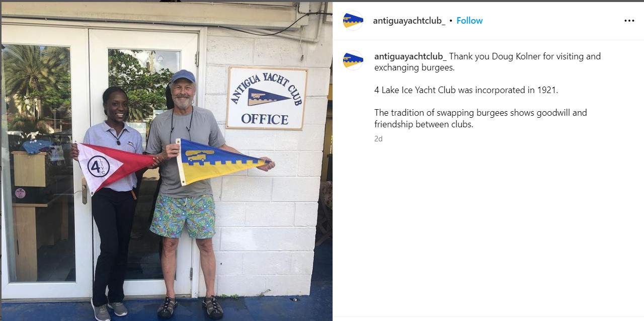Click the empty comments area below the caption
Screen dimensions: 644x321
point(488,226)
